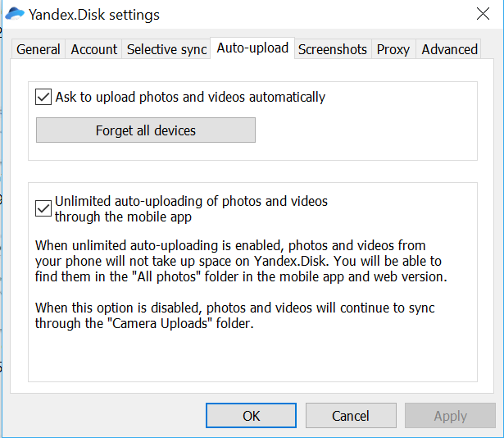Click the Camera Uploads folder description text
This screenshot has height=438, width=504.
coord(234,316)
